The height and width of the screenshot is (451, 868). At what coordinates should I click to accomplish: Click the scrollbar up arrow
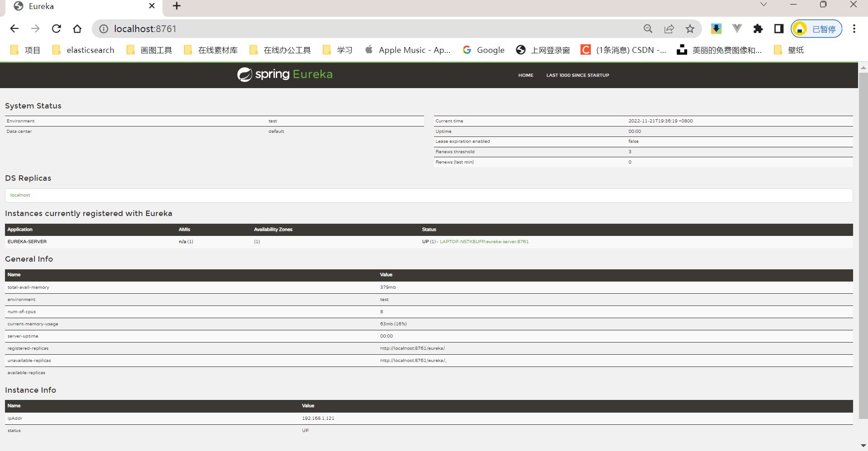click(x=863, y=67)
